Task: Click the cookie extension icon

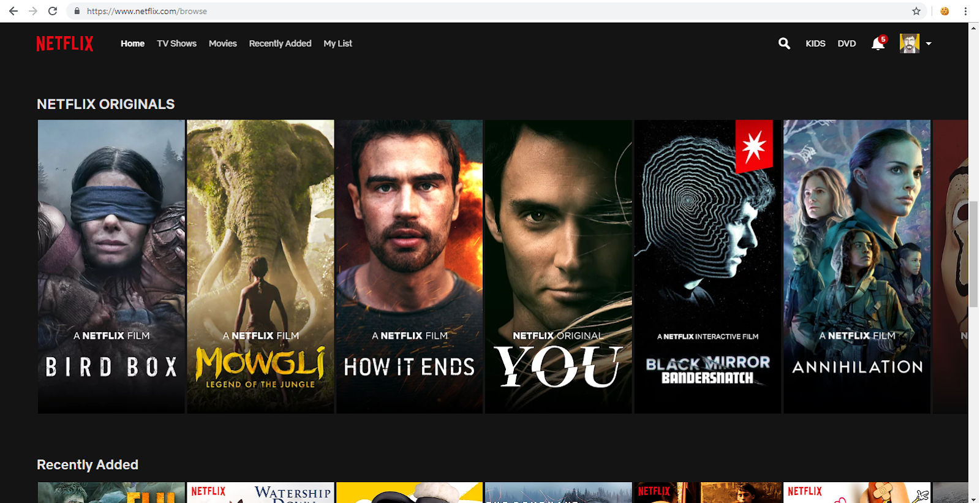Action: 944,11
